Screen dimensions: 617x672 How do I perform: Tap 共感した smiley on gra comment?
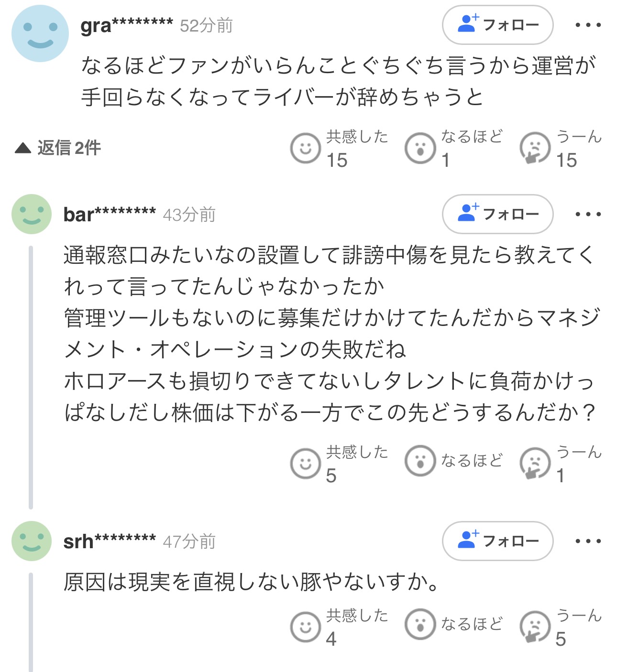[x=305, y=148]
